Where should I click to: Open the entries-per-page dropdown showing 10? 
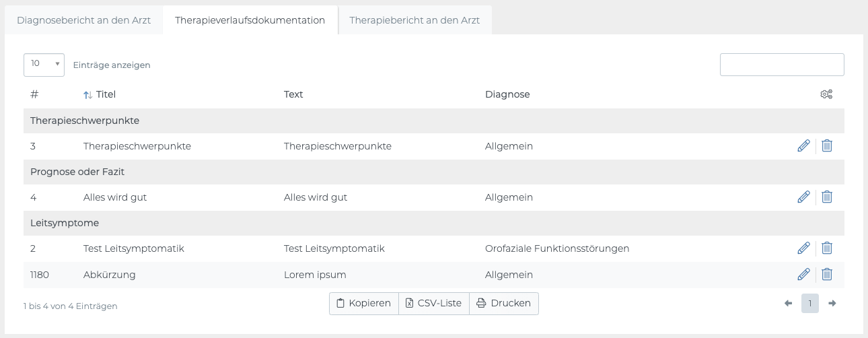pyautogui.click(x=44, y=65)
